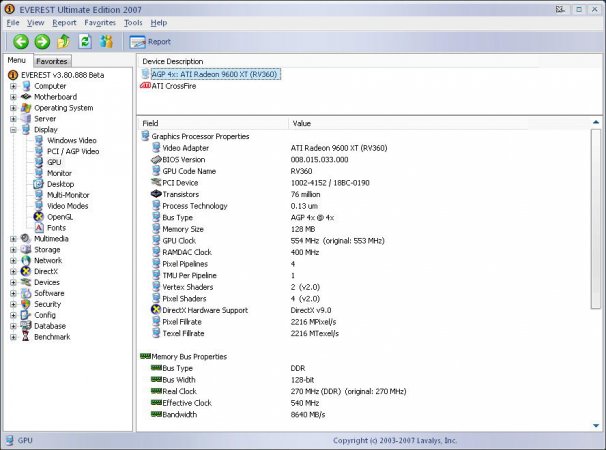The image size is (606, 450).
Task: Select the Fonts icon in tree
Action: pyautogui.click(x=39, y=228)
